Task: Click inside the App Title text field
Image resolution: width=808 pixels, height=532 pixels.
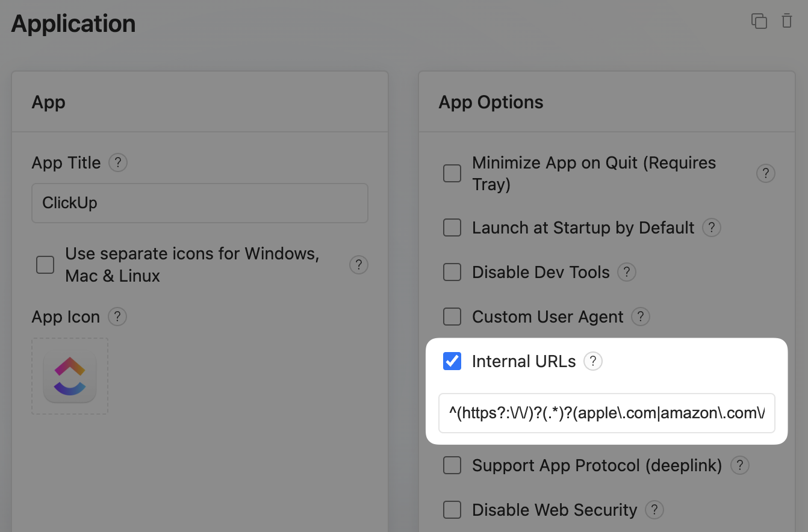Action: click(x=199, y=203)
